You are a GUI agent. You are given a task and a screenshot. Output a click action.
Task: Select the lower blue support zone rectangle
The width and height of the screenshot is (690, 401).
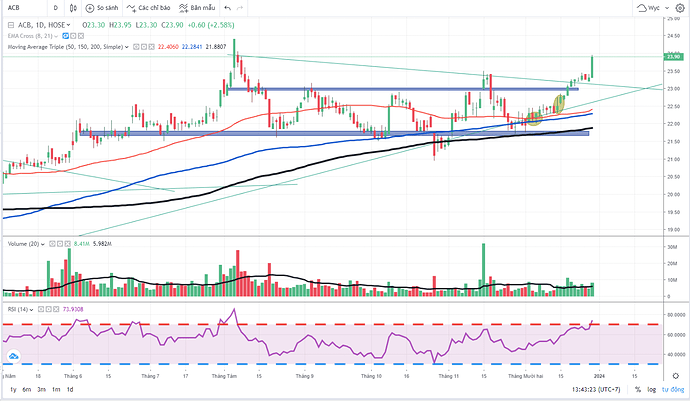[334, 133]
